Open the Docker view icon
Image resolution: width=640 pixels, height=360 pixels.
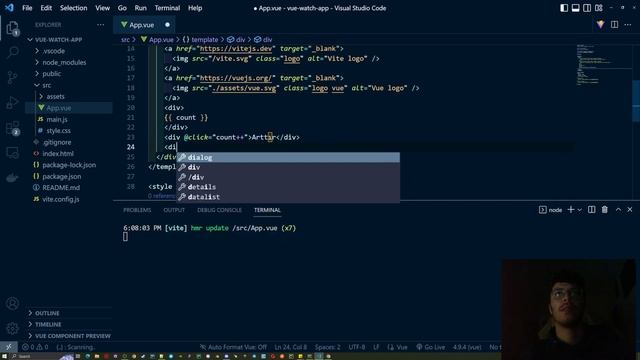point(13,178)
